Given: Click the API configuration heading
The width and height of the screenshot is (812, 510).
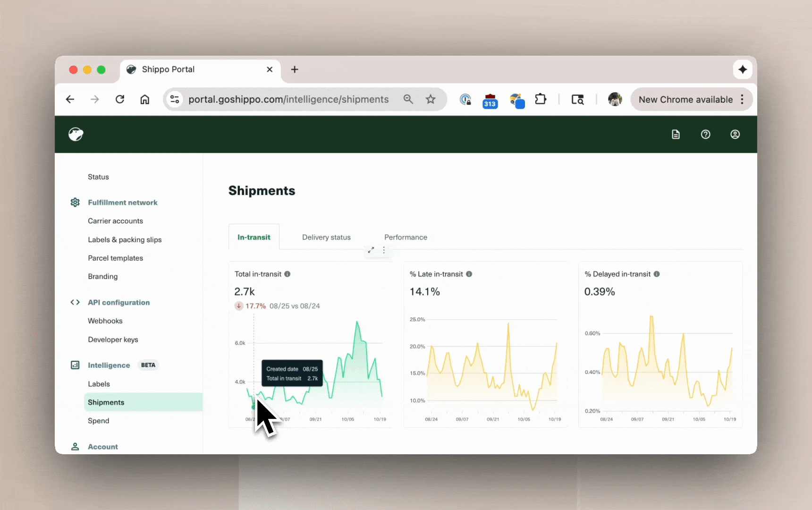Looking at the screenshot, I should point(118,303).
